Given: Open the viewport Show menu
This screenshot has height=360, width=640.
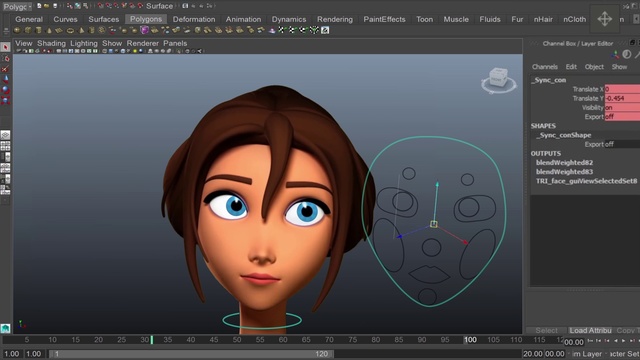Looking at the screenshot, I should point(112,43).
